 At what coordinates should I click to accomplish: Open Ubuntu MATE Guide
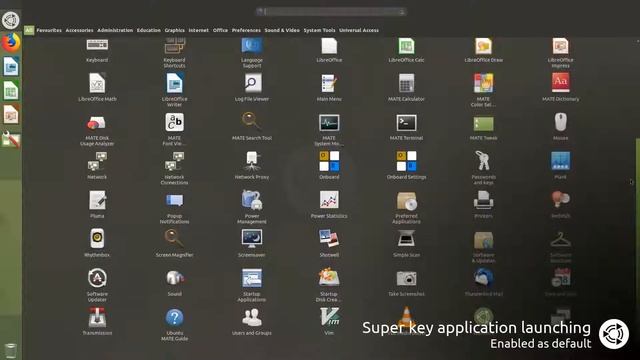pyautogui.click(x=174, y=324)
